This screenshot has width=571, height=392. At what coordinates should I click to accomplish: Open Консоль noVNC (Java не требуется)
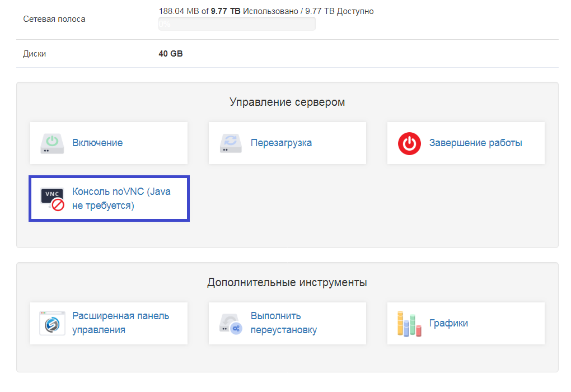tap(121, 199)
